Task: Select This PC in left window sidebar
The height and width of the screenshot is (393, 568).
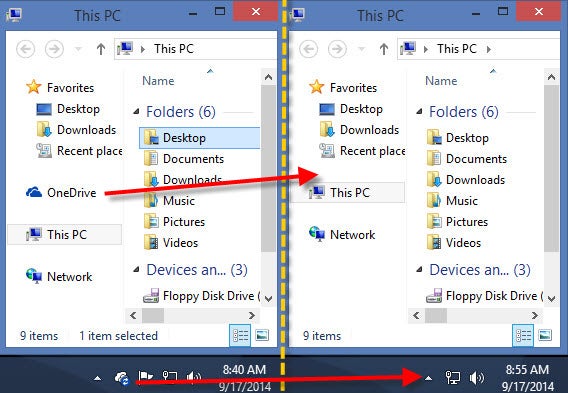Action: (x=64, y=234)
